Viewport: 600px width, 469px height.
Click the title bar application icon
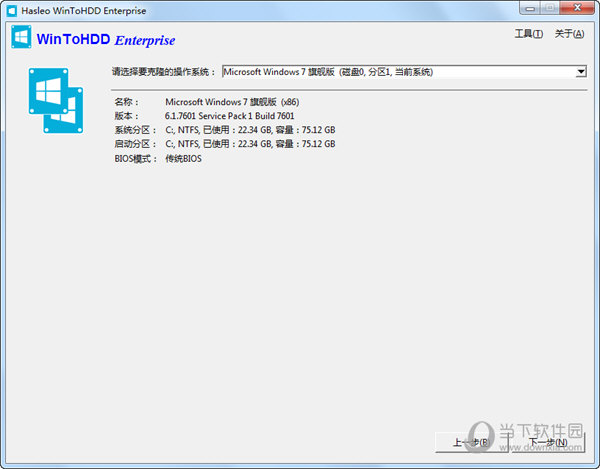(x=11, y=11)
